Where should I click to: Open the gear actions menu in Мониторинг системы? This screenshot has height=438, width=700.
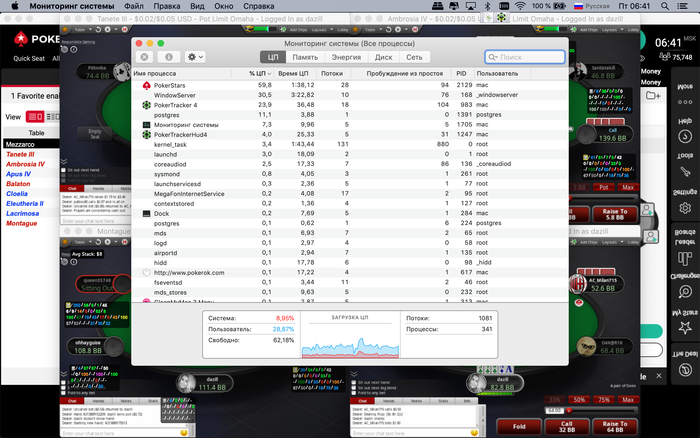click(x=195, y=57)
